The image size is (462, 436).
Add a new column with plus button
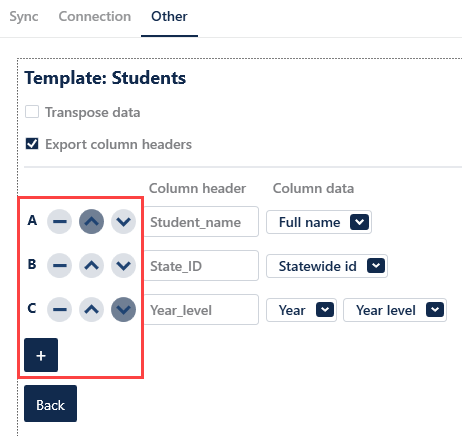click(41, 355)
